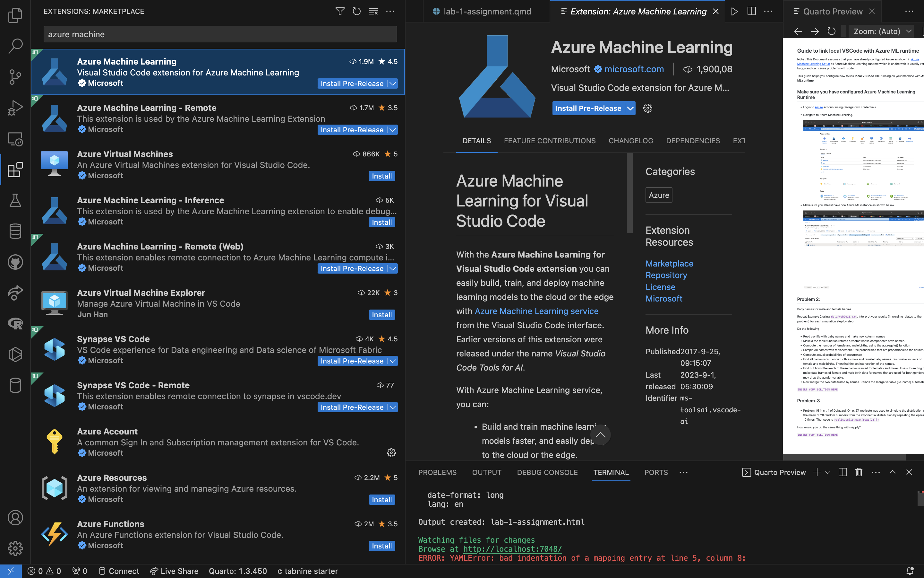924x578 pixels.
Task: Open Remote Explorer view
Action: pos(15,139)
